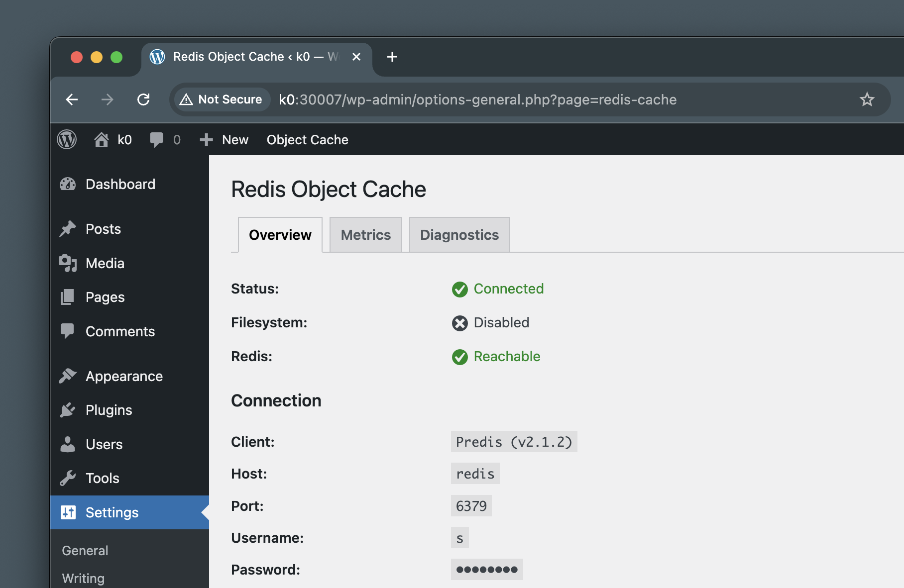The height and width of the screenshot is (588, 904).
Task: Click the browser reload icon
Action: tap(143, 99)
